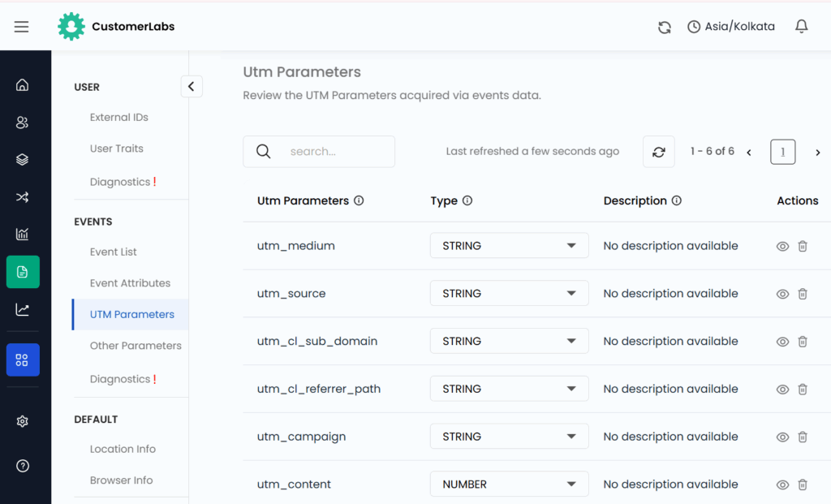The height and width of the screenshot is (504, 831).
Task: Refresh the UTM parameters list
Action: point(658,151)
